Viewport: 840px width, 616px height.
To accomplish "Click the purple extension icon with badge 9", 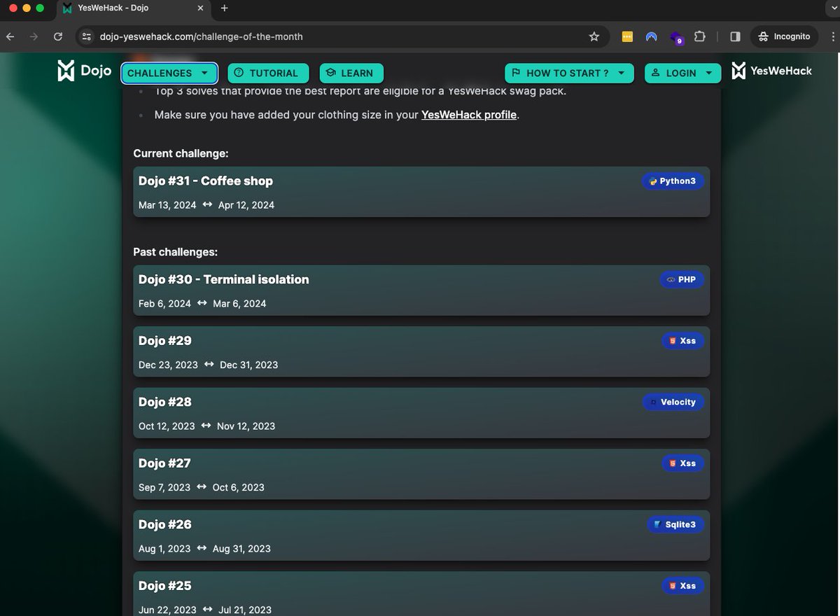I will click(x=676, y=37).
